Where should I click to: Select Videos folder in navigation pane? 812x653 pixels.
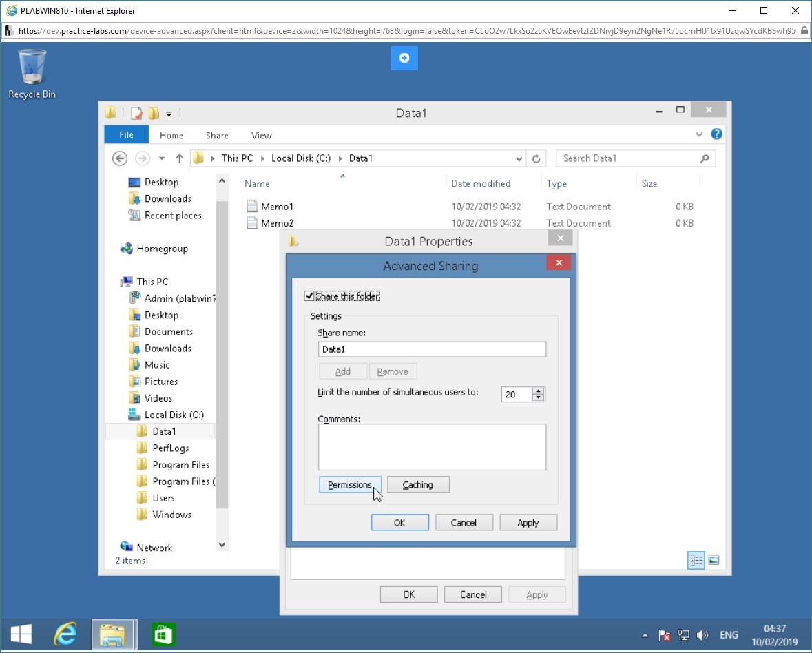[150, 398]
